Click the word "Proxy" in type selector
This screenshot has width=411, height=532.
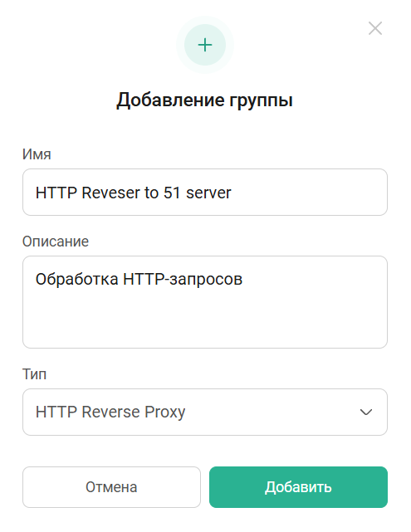(165, 412)
